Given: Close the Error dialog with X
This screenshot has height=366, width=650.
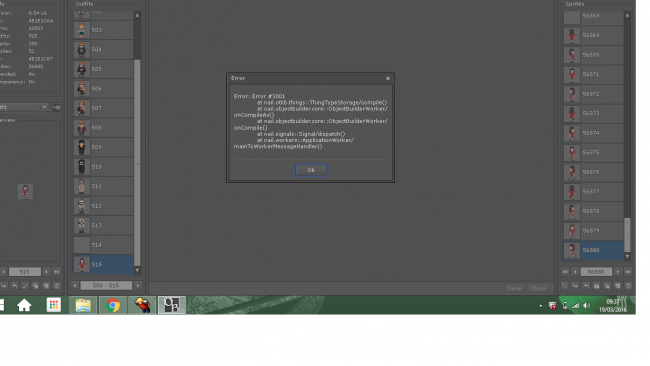Looking at the screenshot, I should click(388, 78).
